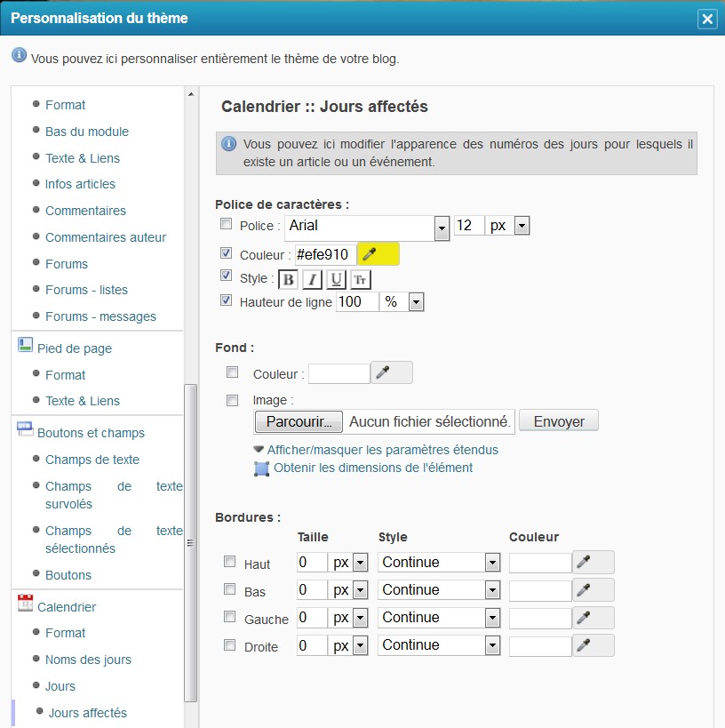The image size is (725, 728).
Task: Toggle the small caps Tr style button
Action: [x=360, y=280]
